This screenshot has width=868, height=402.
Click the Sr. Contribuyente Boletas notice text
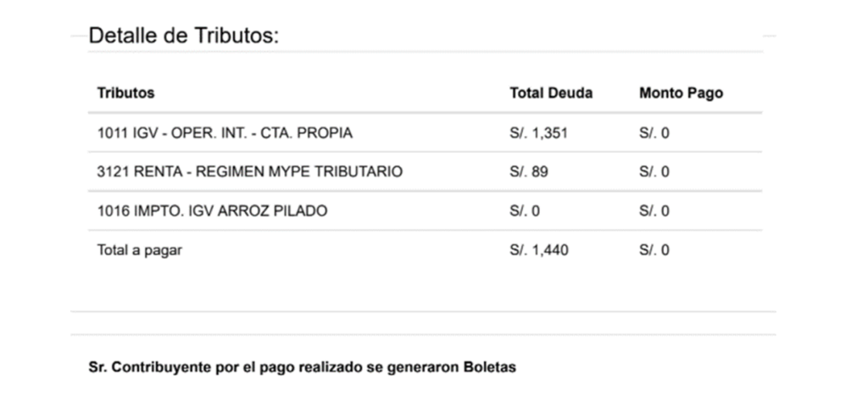click(x=303, y=367)
